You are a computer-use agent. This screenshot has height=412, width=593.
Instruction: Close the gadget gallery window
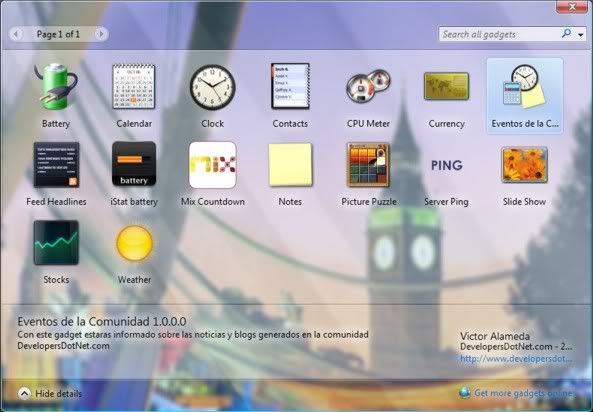[571, 7]
